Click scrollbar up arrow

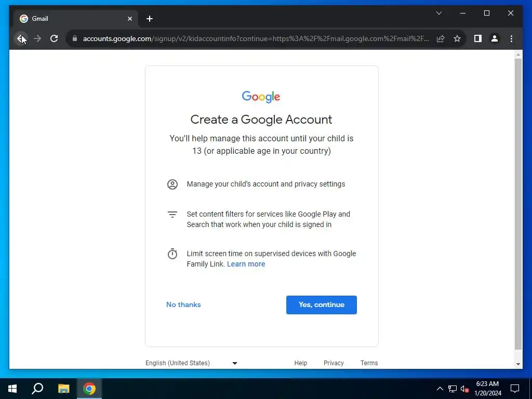pyautogui.click(x=518, y=54)
